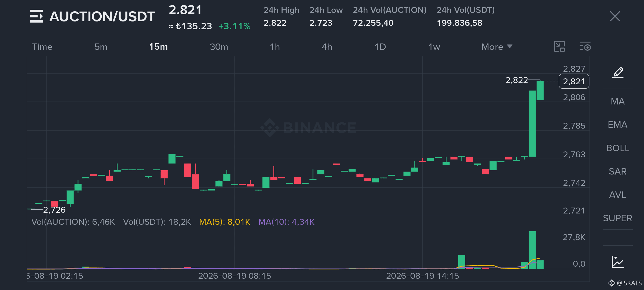Click the MA(10): 4,34K label

point(286,222)
